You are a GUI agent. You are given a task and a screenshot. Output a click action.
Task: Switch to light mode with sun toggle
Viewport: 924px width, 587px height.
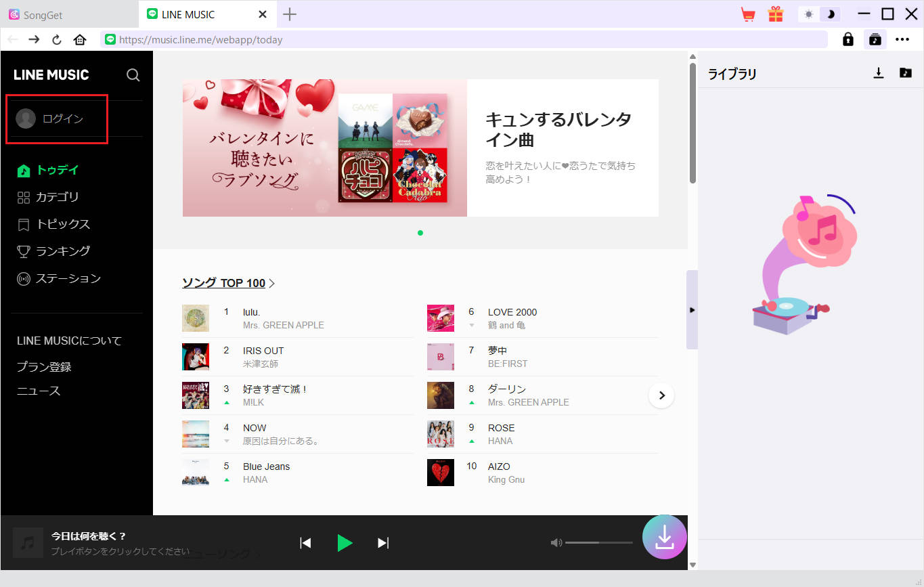click(810, 14)
